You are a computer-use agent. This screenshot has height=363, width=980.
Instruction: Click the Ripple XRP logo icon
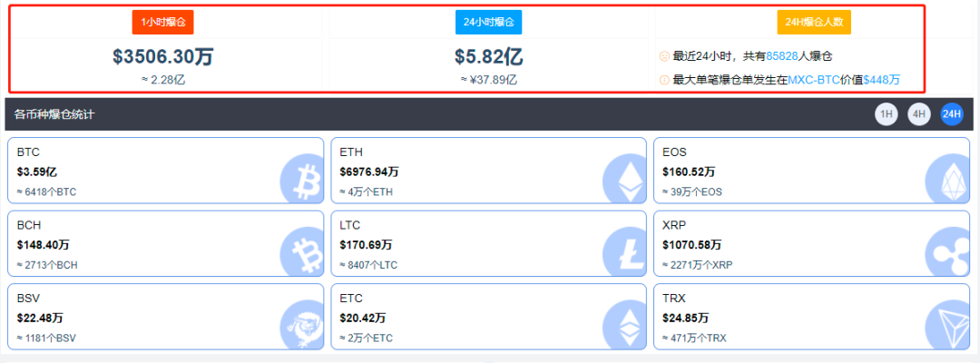point(946,251)
